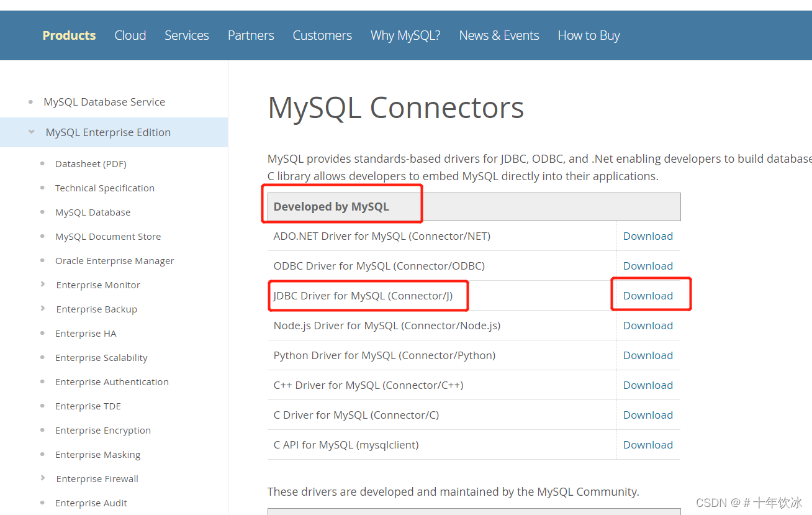Image resolution: width=812 pixels, height=515 pixels.
Task: Click 'Python Driver for MySQL (Connector/Python)' text
Action: [384, 355]
